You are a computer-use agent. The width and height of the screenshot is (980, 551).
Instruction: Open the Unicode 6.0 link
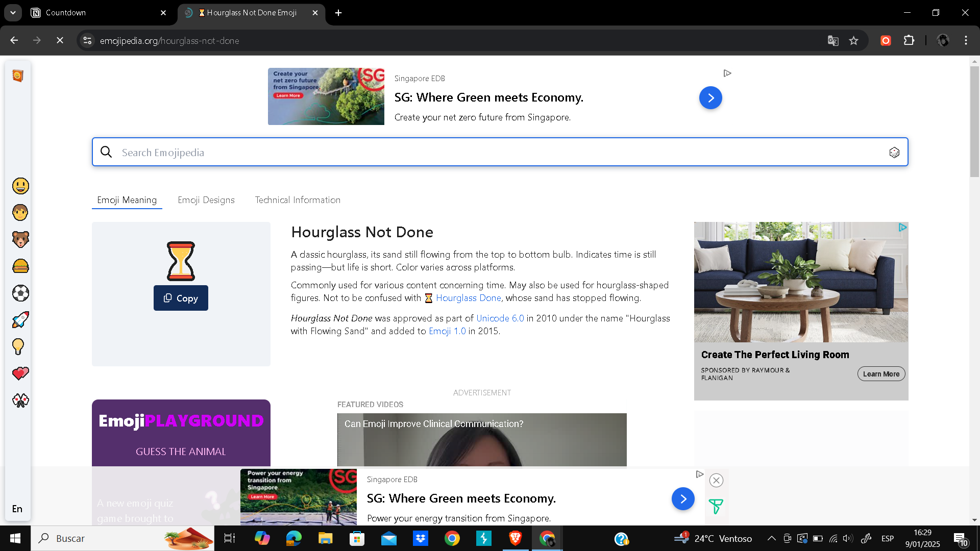point(500,318)
